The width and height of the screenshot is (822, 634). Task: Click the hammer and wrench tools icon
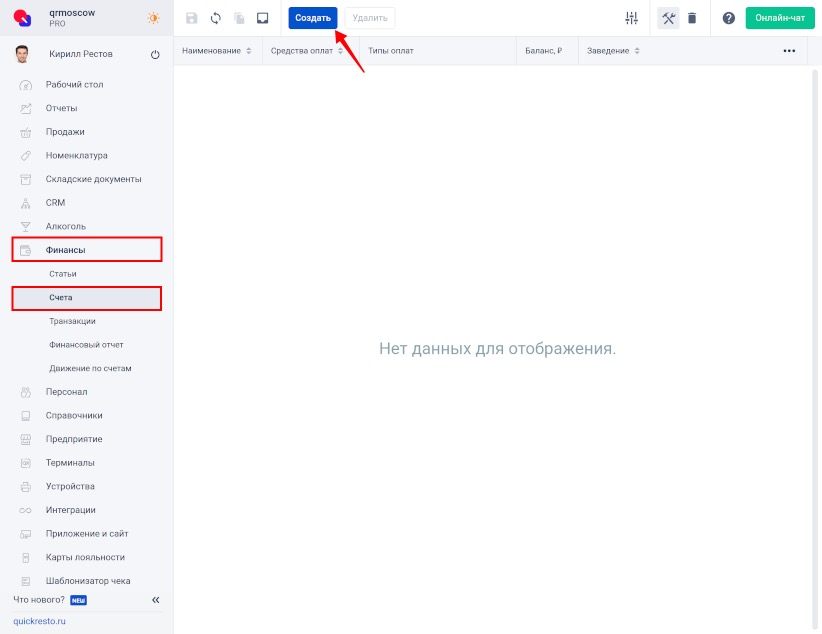coord(668,18)
